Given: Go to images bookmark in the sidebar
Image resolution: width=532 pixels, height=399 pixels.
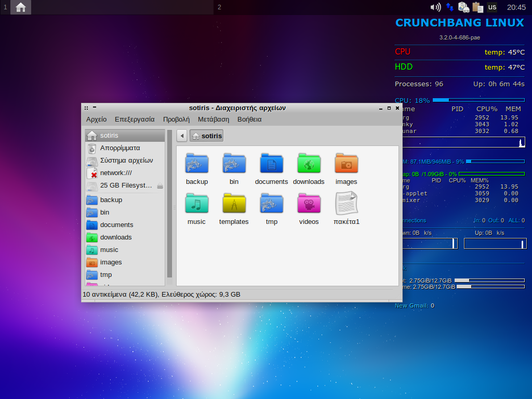Looking at the screenshot, I should click(x=125, y=262).
